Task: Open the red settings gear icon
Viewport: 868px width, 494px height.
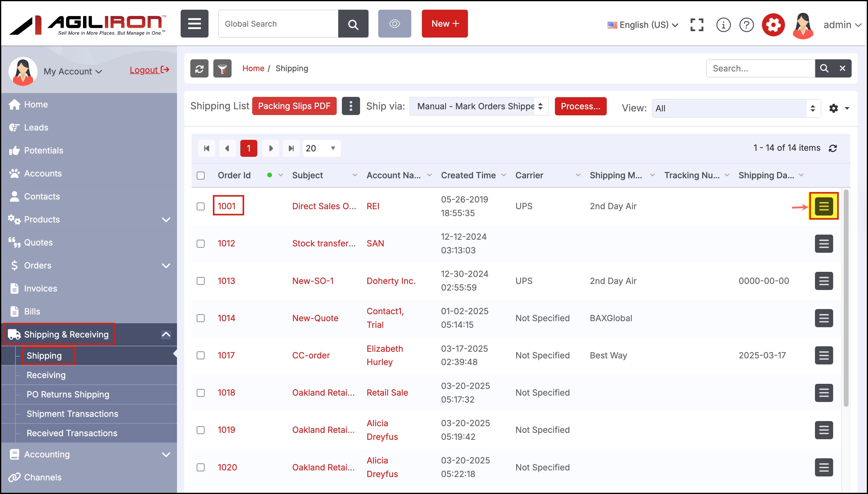Action: pyautogui.click(x=773, y=25)
